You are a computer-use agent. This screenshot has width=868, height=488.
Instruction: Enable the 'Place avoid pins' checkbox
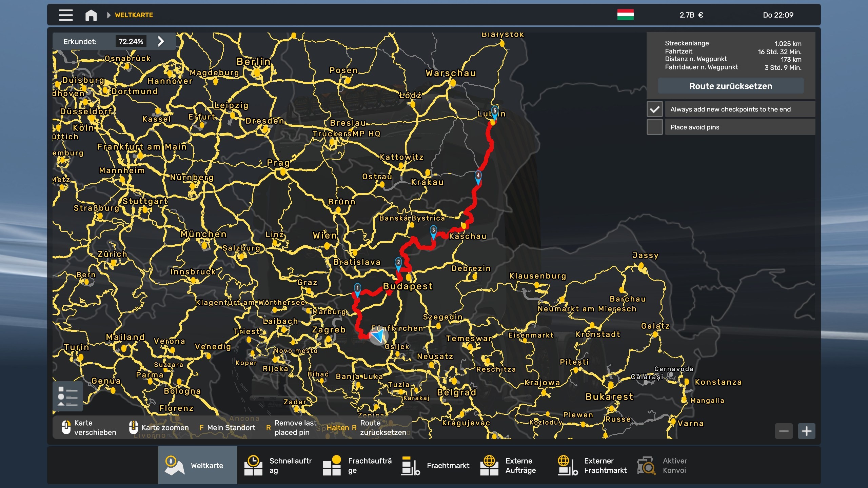click(654, 127)
